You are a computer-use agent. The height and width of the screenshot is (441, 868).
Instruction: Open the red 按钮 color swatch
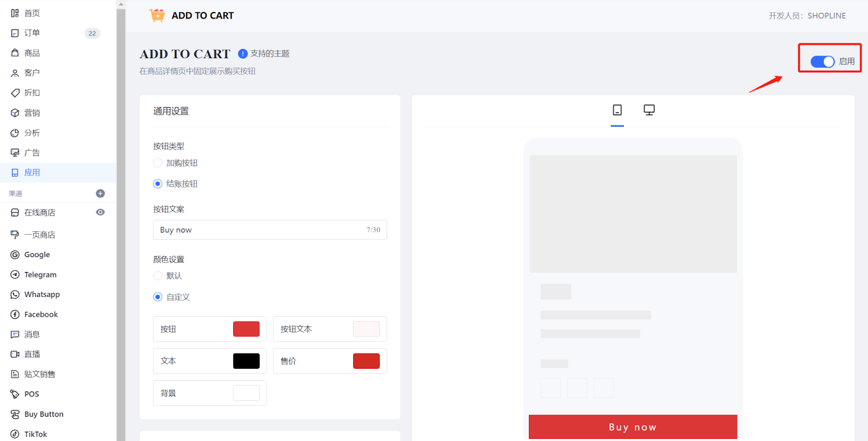246,329
